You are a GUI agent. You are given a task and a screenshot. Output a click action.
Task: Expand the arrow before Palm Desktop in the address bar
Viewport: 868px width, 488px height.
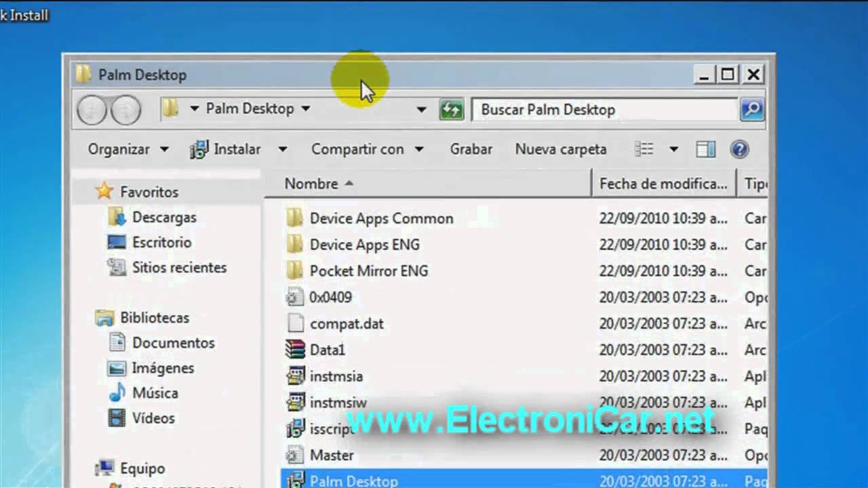pos(194,108)
